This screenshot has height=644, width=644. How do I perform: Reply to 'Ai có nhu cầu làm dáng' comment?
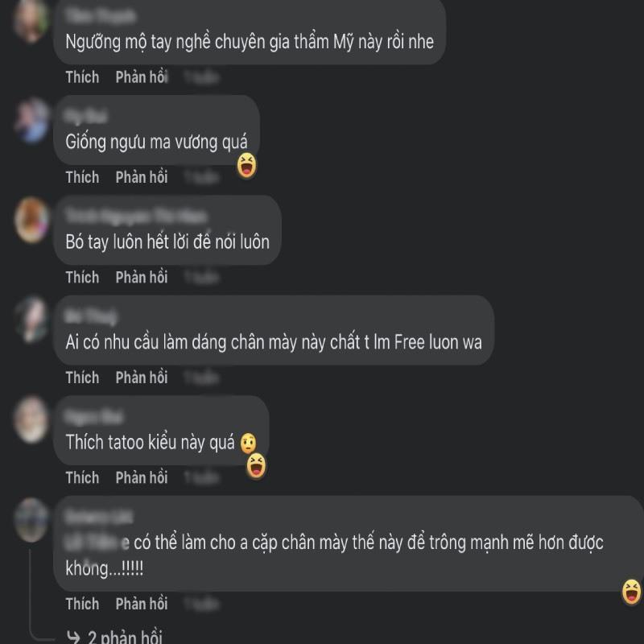[142, 378]
